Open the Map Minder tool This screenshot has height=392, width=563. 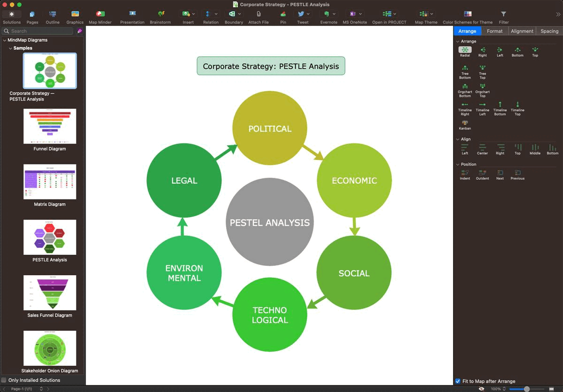pyautogui.click(x=99, y=15)
